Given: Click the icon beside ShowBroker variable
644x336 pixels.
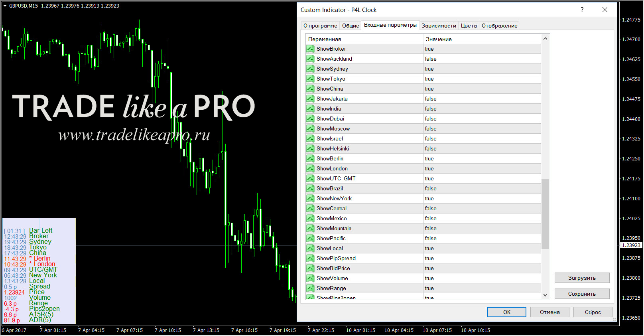Looking at the screenshot, I should click(x=310, y=49).
